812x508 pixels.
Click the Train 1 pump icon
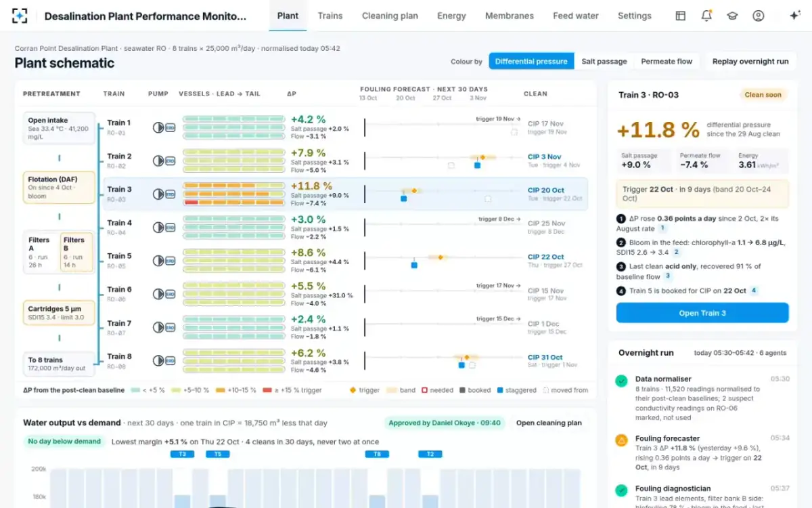pos(158,127)
